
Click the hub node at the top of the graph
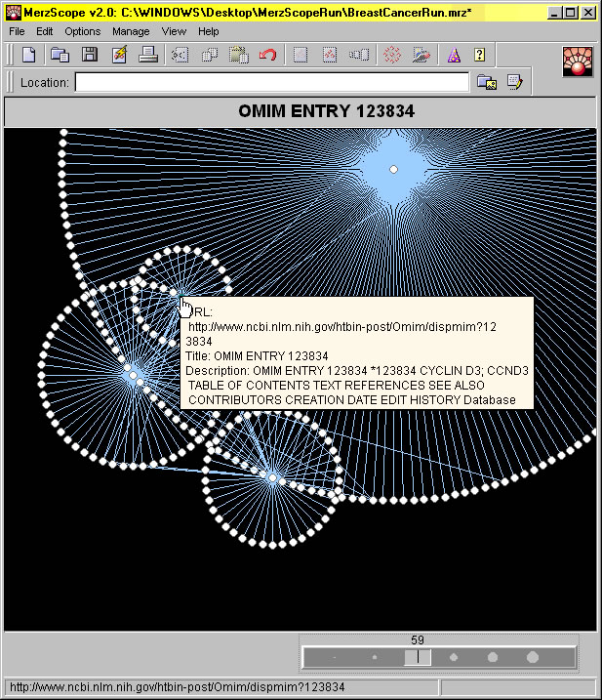393,170
